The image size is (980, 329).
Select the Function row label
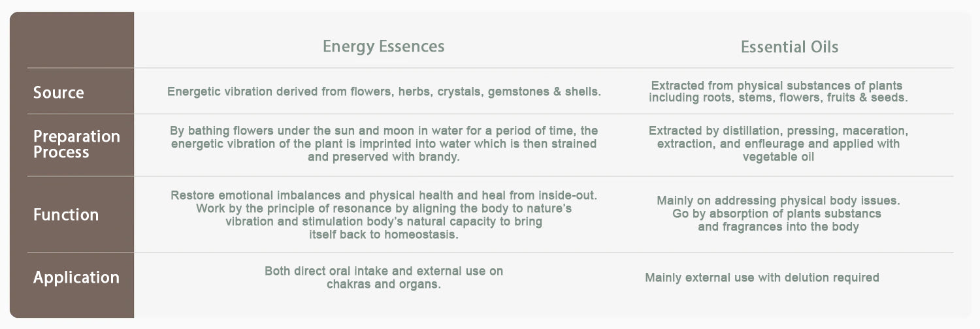coord(66,215)
